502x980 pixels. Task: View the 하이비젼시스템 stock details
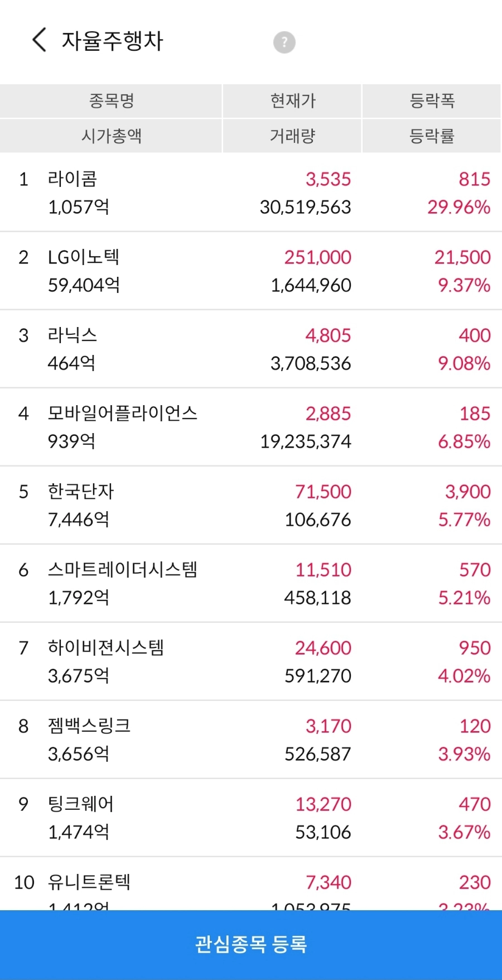251,661
